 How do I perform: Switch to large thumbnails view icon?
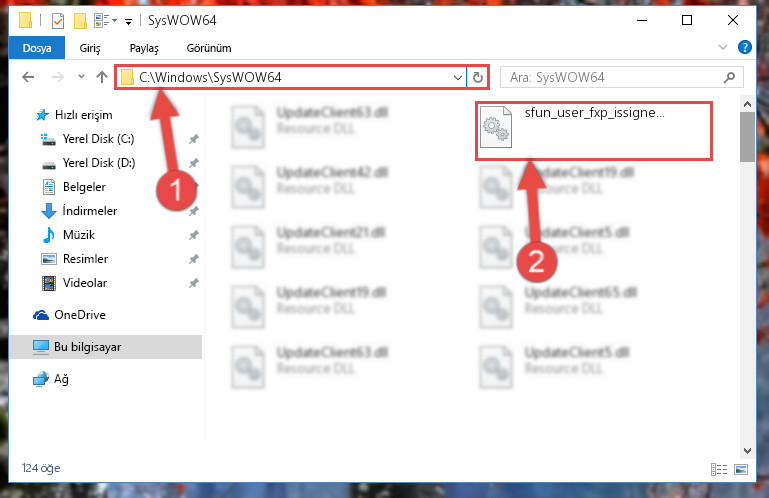741,469
